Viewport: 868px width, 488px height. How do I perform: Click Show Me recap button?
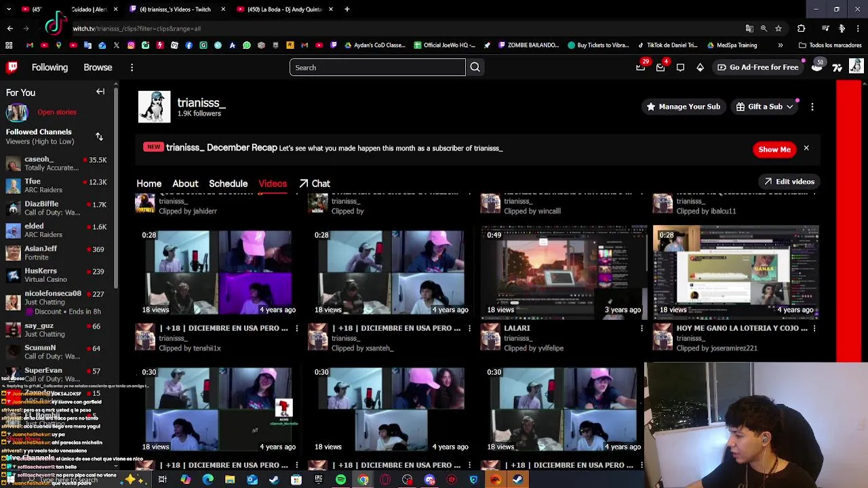pyautogui.click(x=774, y=149)
